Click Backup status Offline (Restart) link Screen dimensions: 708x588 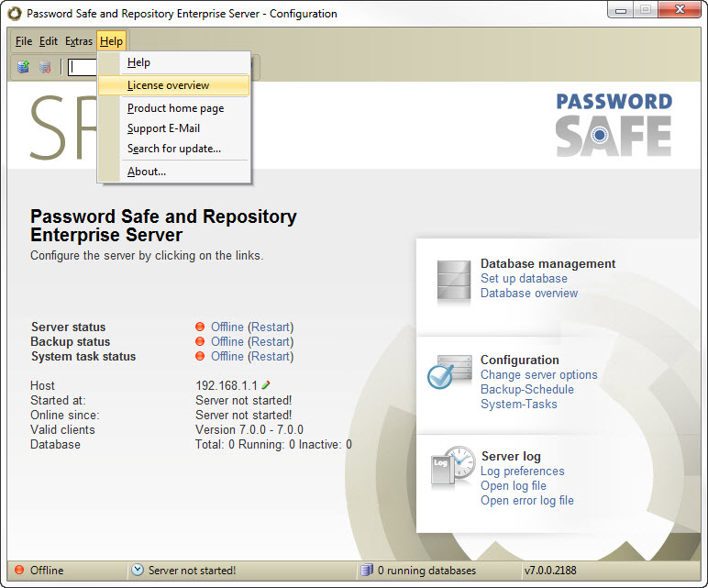252,341
